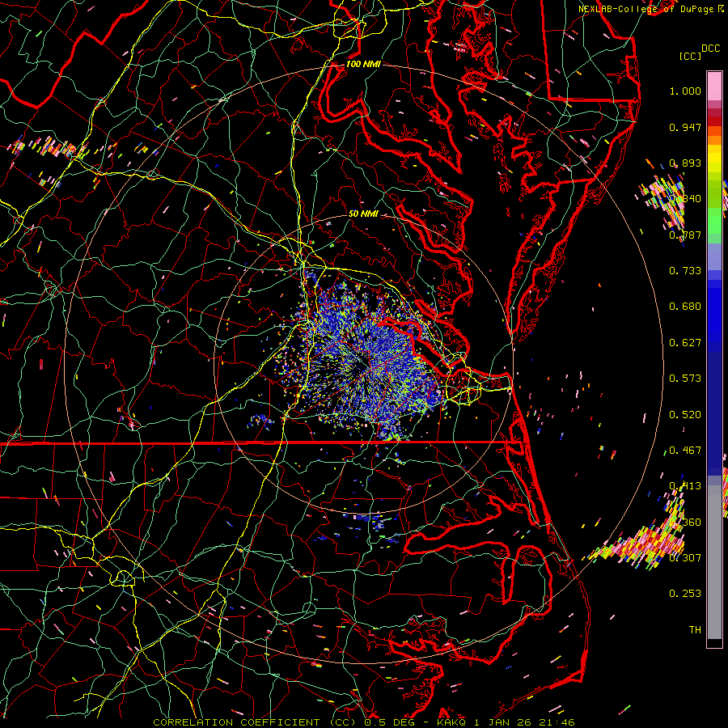
Task: Click the 0.253 scale value label
Action: point(685,594)
